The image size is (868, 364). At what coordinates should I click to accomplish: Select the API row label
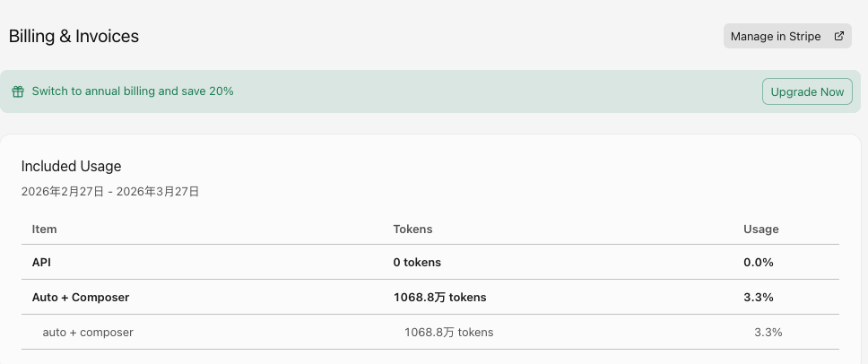41,262
